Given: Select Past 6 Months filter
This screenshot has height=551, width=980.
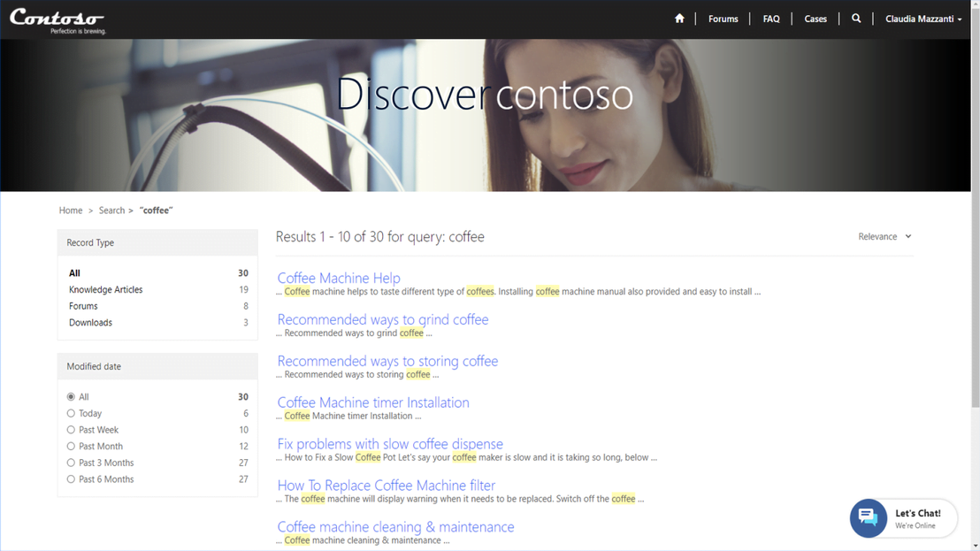Looking at the screenshot, I should (x=71, y=479).
